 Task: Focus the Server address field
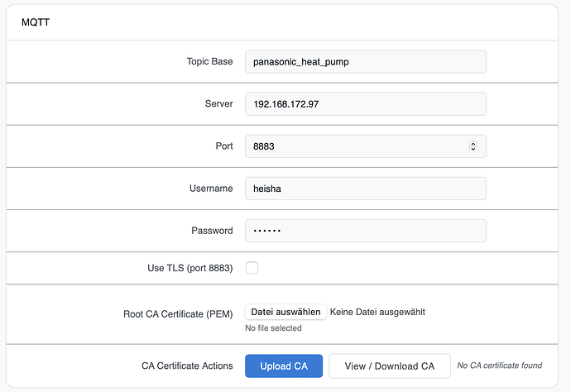tap(366, 103)
